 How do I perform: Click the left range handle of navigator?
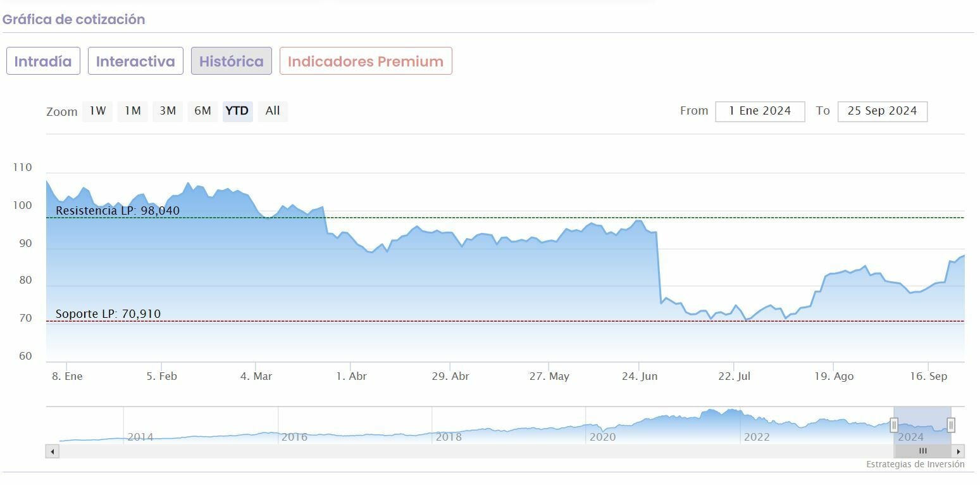tap(894, 425)
